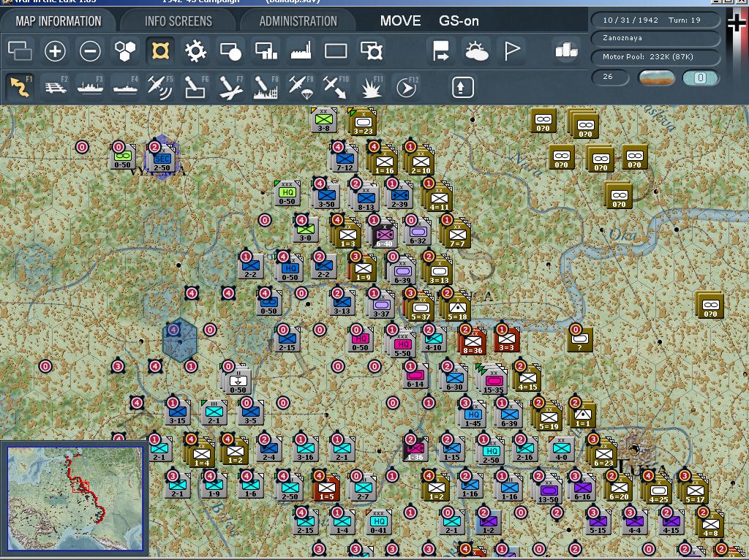Select rail movement mode (F2)
The image size is (749, 560).
[55, 86]
